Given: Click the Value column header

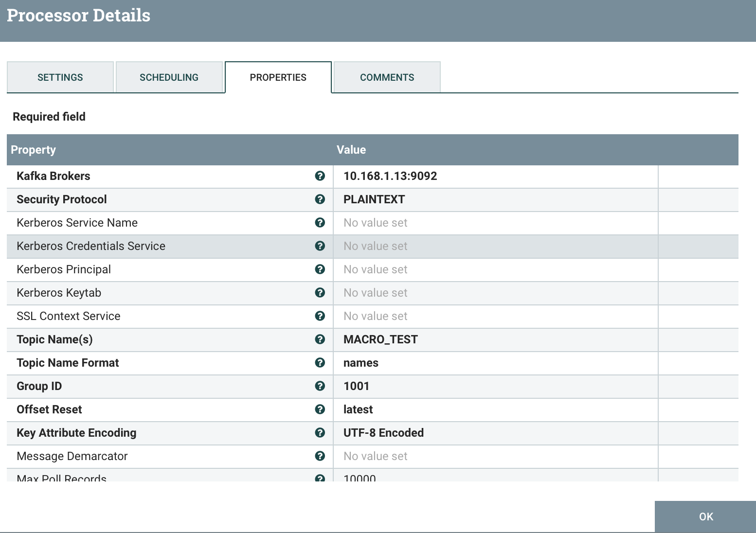Looking at the screenshot, I should pyautogui.click(x=351, y=150).
